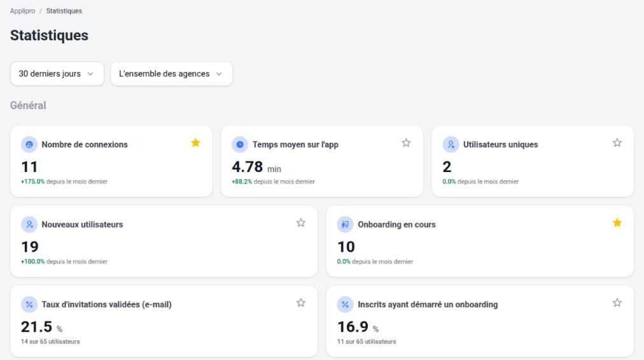Click the 21.5 % value

pyautogui.click(x=41, y=327)
